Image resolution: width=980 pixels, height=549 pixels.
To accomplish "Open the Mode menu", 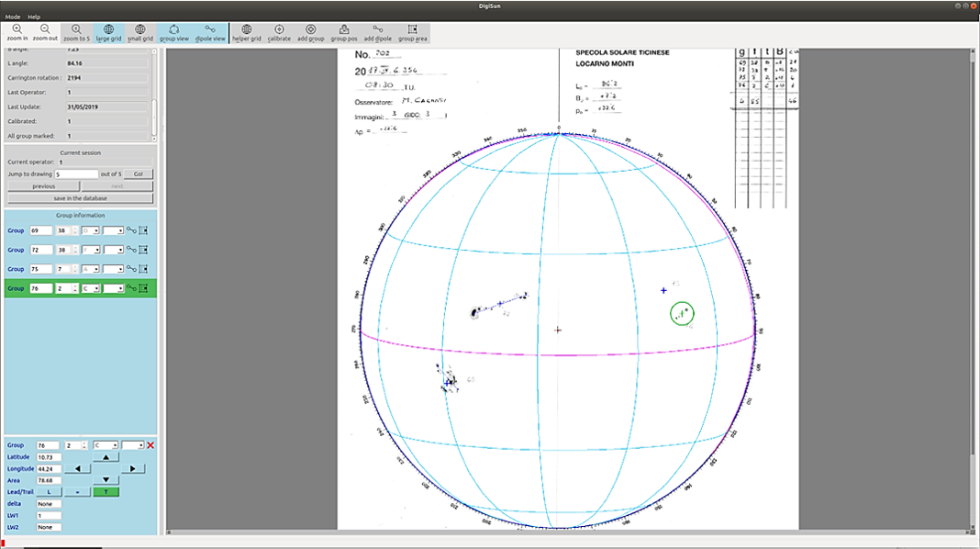I will click(12, 17).
